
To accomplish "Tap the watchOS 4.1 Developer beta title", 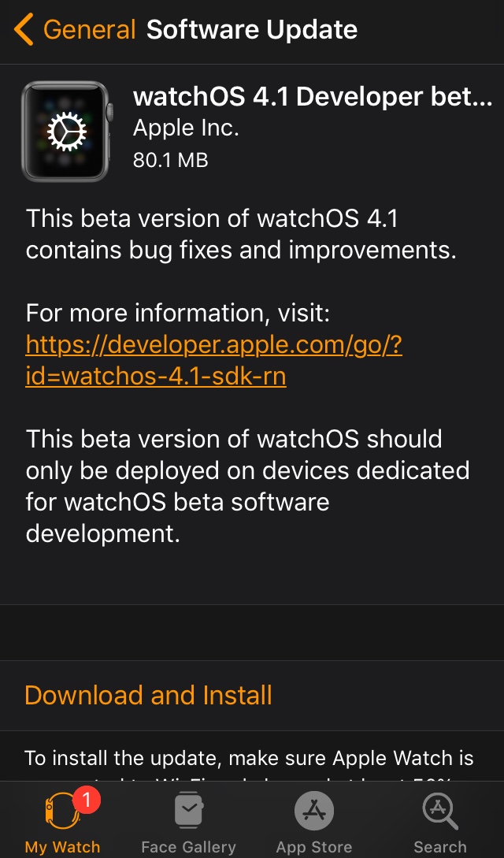I will click(313, 96).
